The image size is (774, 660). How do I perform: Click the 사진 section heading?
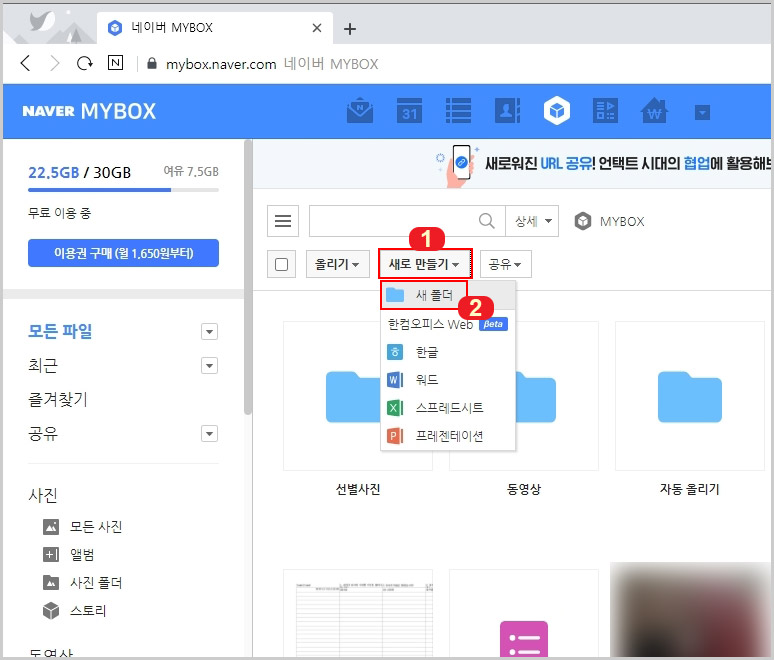(x=43, y=495)
